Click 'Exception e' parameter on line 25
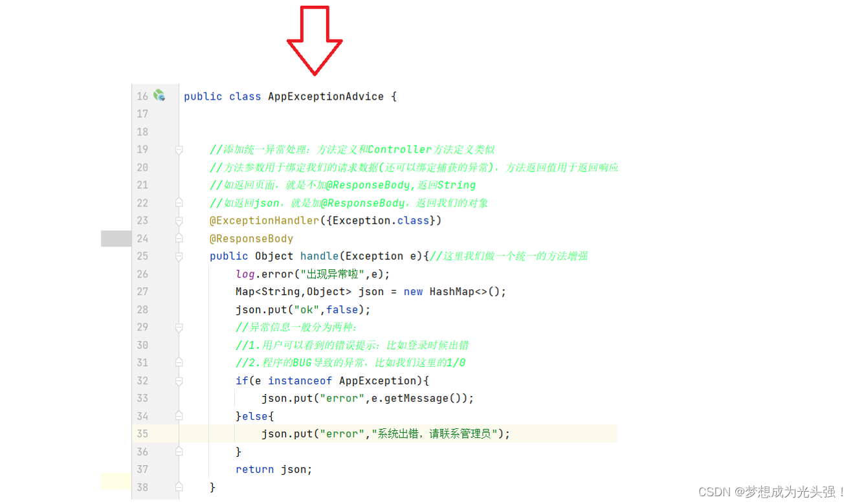Image resolution: width=853 pixels, height=504 pixels. pyautogui.click(x=381, y=256)
